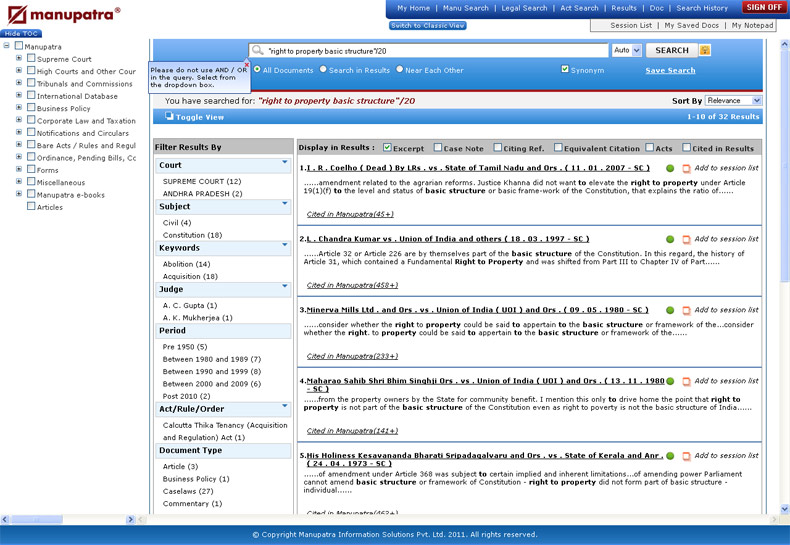Open the Auto search mode dropdown
This screenshot has height=545, width=790.
click(626, 50)
